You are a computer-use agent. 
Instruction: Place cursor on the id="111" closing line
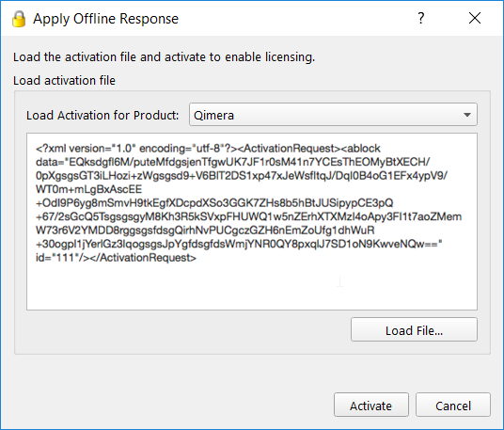[116, 258]
